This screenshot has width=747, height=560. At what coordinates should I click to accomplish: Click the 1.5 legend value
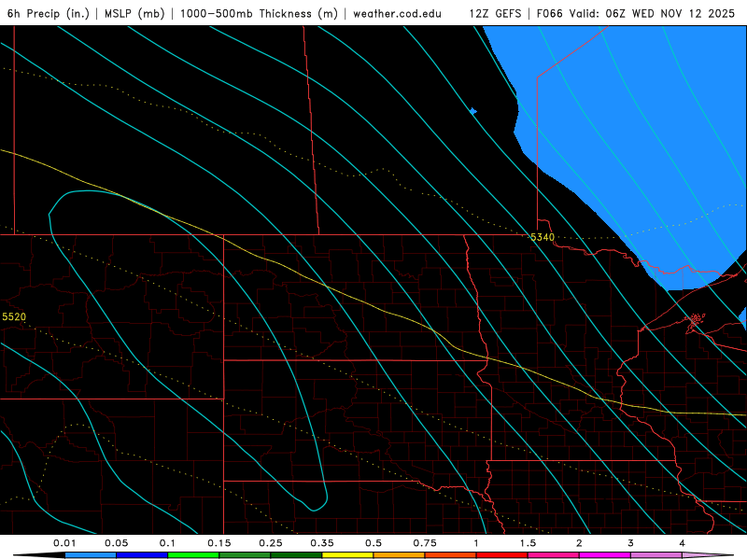pos(528,543)
